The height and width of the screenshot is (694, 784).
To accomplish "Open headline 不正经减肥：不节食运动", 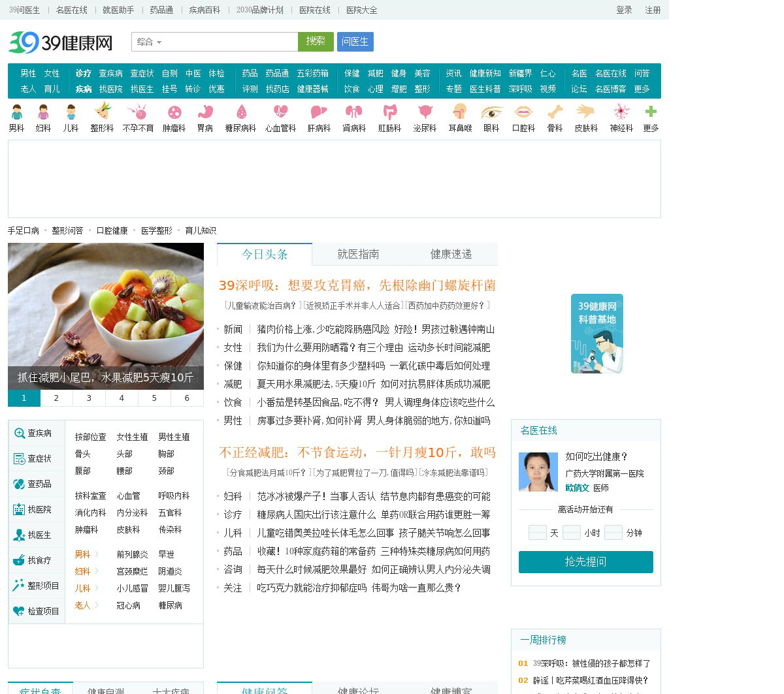I will (357, 452).
